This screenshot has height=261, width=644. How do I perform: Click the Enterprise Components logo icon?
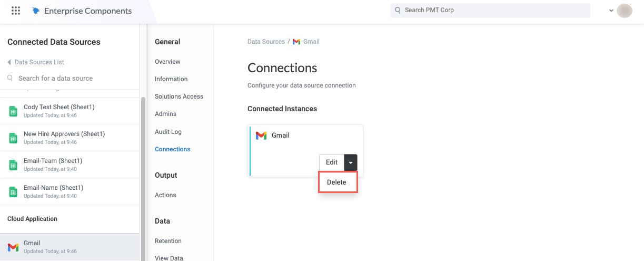36,11
